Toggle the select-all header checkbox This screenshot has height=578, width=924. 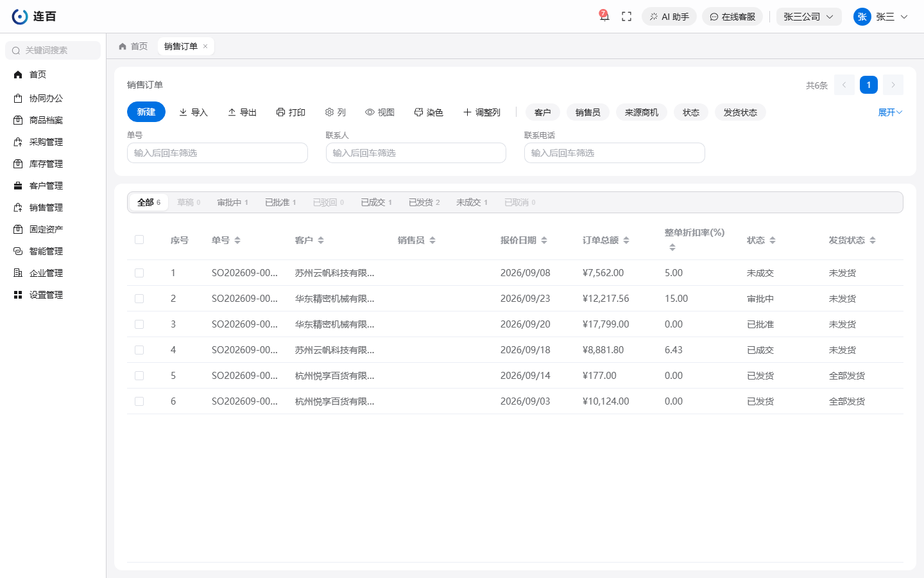(x=139, y=240)
